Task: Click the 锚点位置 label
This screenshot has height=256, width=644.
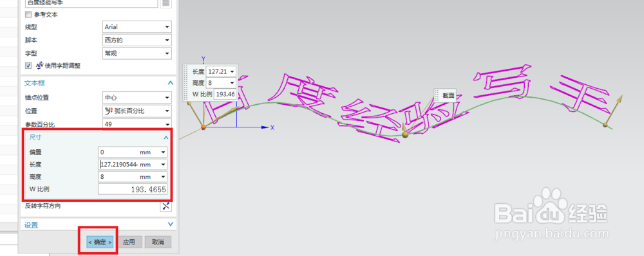Action: (x=37, y=98)
